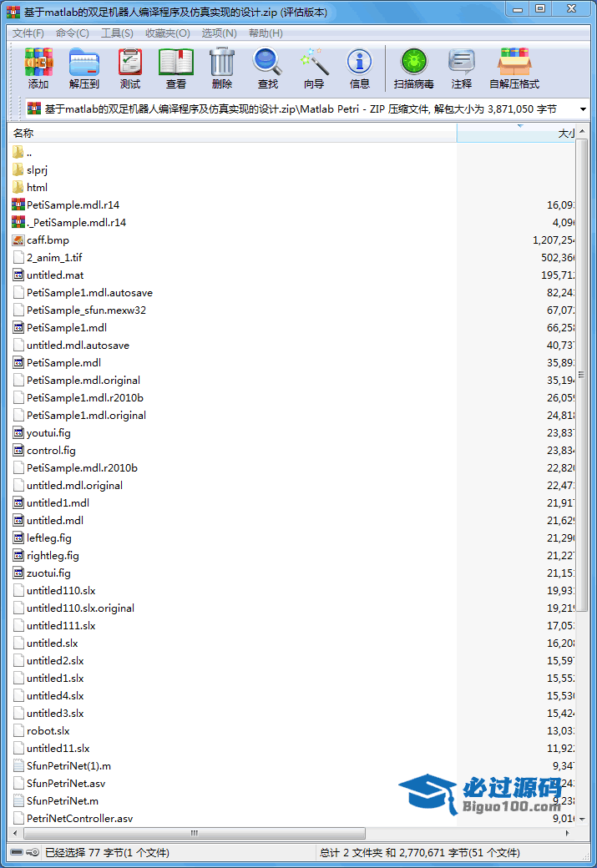Select file SfunPetriNet(1).m
Viewport: 597px width, 868px height.
click(x=68, y=766)
